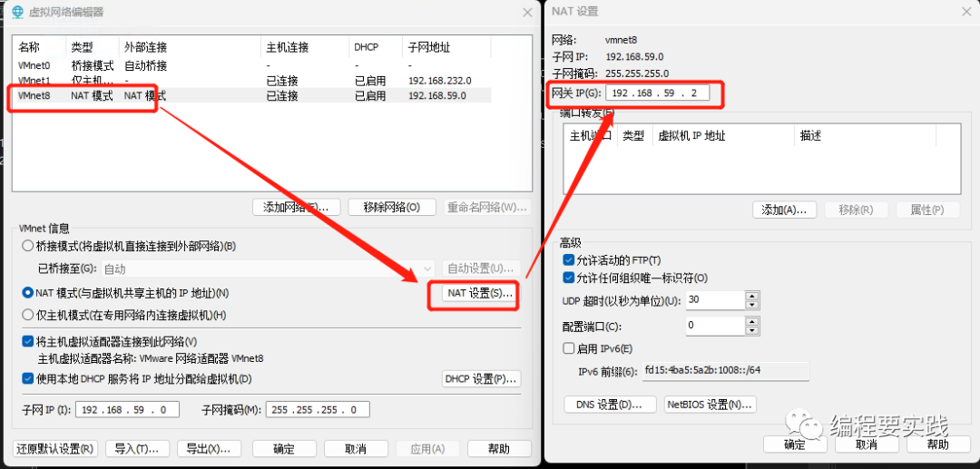Viewport: 980px width, 469px height.
Task: Toggle 将主机虚拟适配器连接到此网络 checkbox
Action: [27, 342]
